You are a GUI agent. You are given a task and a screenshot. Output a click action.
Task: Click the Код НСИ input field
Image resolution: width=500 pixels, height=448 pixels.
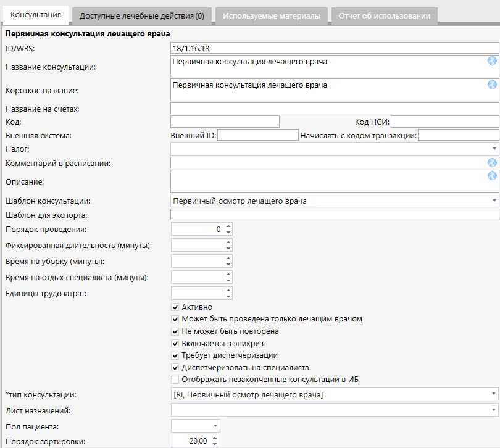(x=444, y=122)
